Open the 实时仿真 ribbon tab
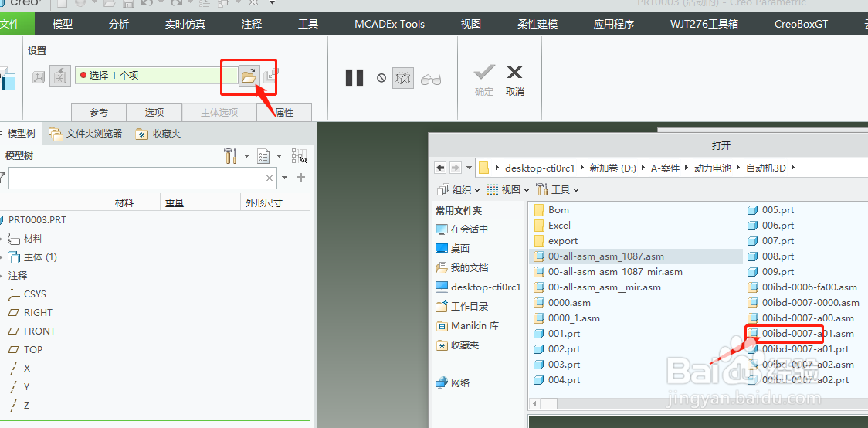The image size is (868, 428). [x=185, y=24]
